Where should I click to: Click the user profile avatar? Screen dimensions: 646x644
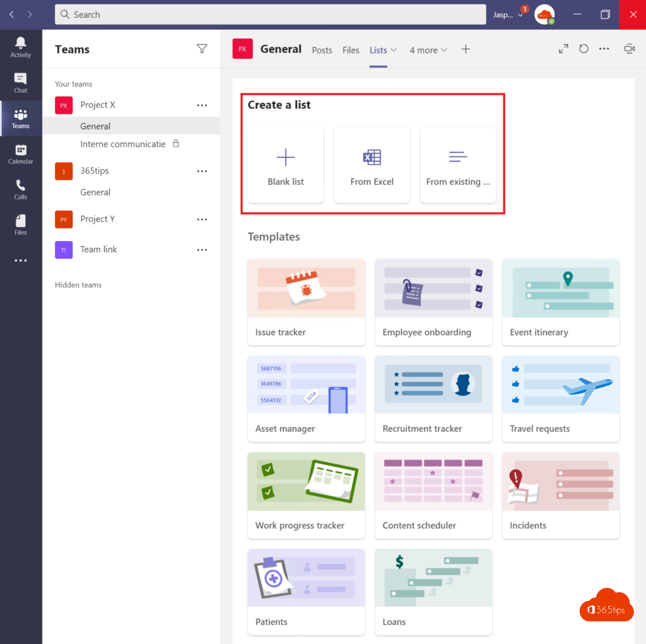pos(544,15)
